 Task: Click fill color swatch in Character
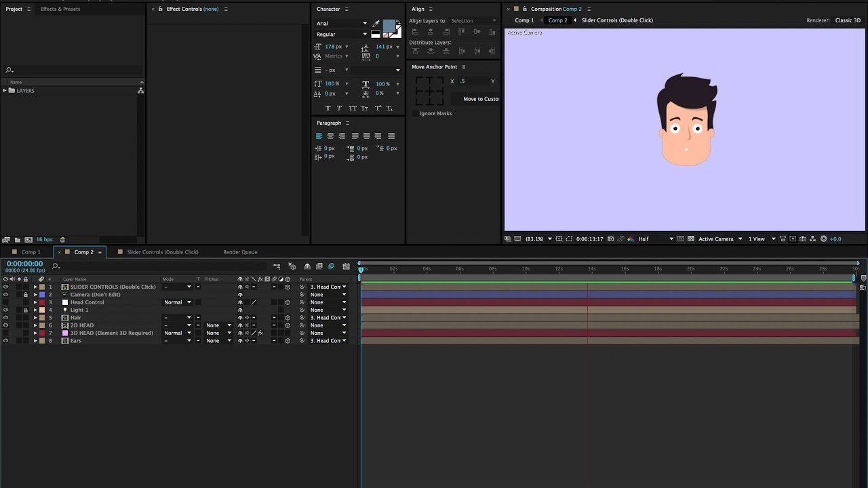(x=388, y=26)
